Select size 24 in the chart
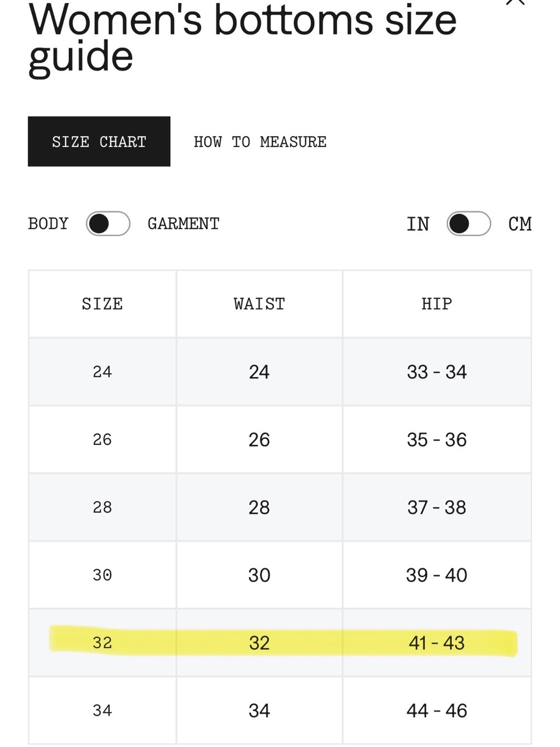This screenshot has width=560, height=747. pos(102,372)
